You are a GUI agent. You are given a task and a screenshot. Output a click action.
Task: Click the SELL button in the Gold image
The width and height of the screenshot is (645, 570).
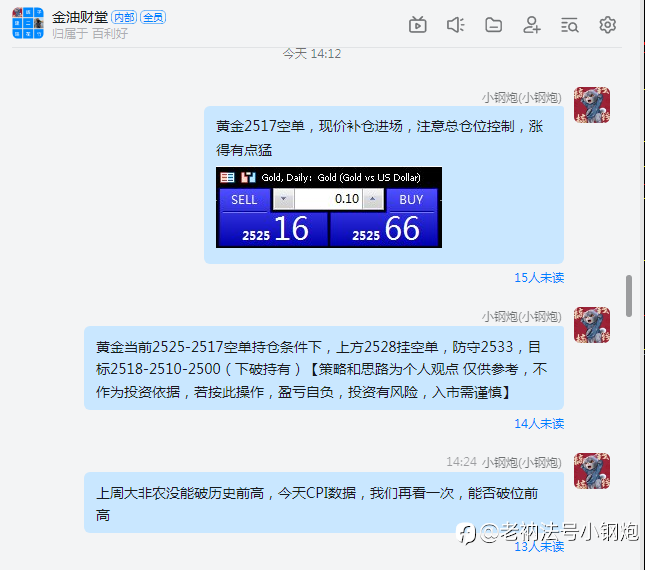[x=244, y=200]
